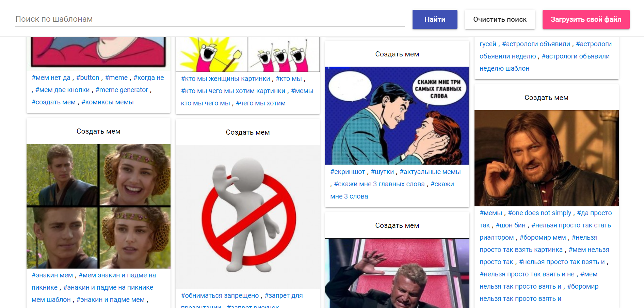644x308 pixels.
Task: Click '#one does not simply' tag
Action: [540, 213]
